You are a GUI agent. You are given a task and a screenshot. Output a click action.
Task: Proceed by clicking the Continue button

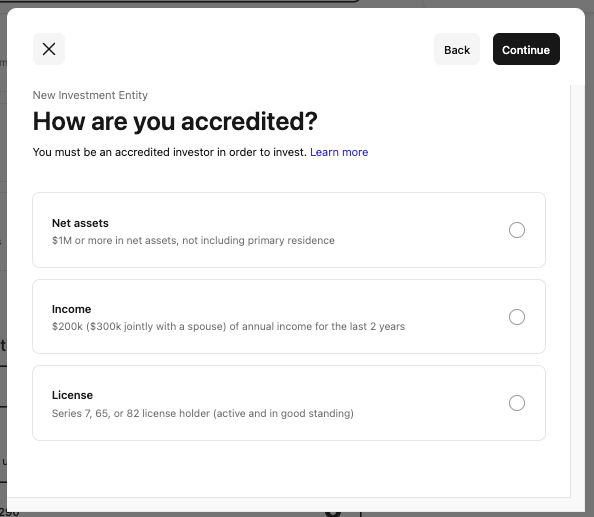[x=526, y=49]
